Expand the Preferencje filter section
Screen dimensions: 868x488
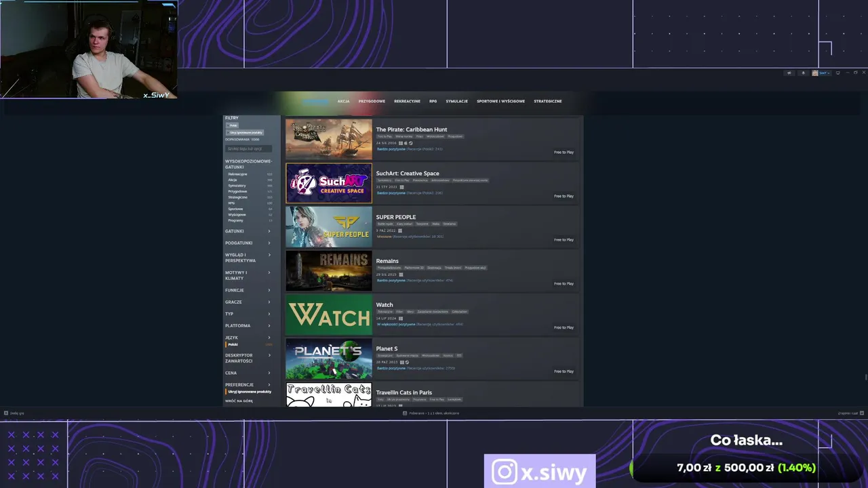pos(248,384)
